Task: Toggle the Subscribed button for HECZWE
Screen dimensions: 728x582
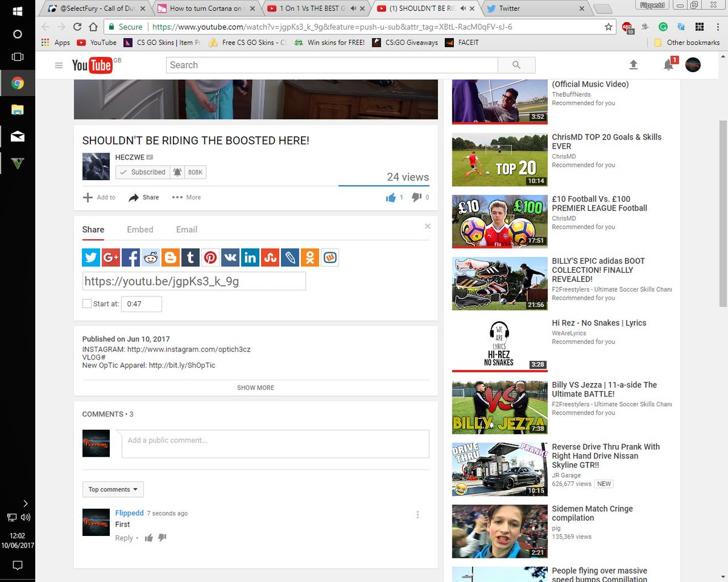Action: (143, 172)
